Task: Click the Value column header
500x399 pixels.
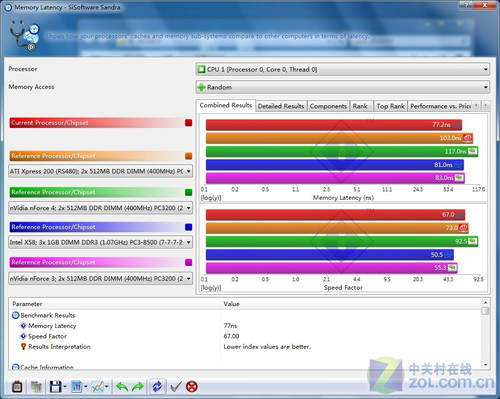Action: [x=351, y=304]
